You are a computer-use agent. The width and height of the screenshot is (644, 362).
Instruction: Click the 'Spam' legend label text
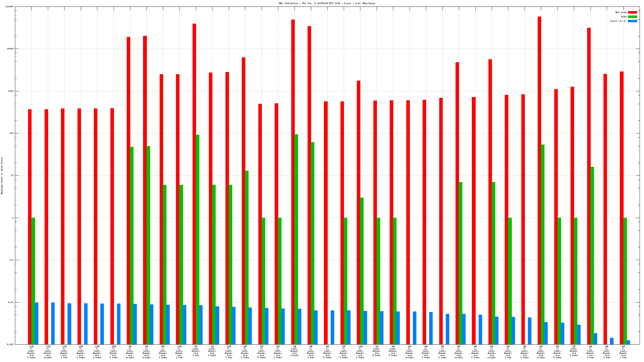point(624,17)
